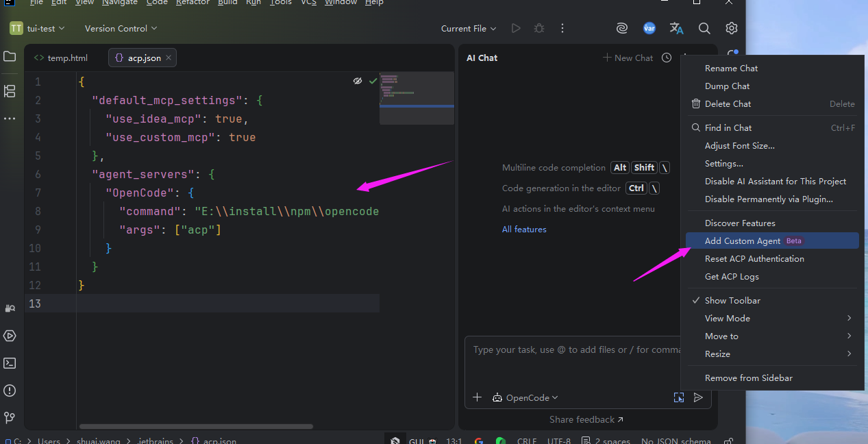Click the plus icon to attach files
Image resolution: width=868 pixels, height=444 pixels.
tap(477, 397)
